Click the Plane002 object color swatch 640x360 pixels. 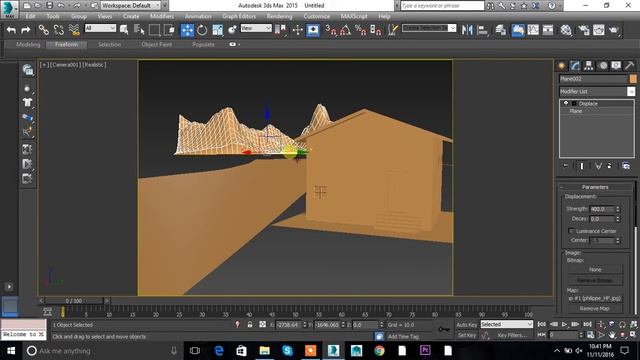[633, 79]
